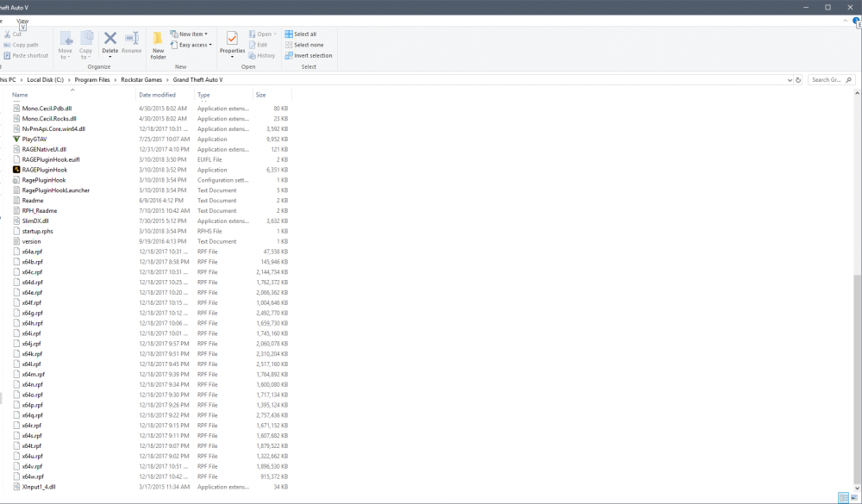The height and width of the screenshot is (504, 862).
Task: Click the History icon
Action: click(253, 55)
